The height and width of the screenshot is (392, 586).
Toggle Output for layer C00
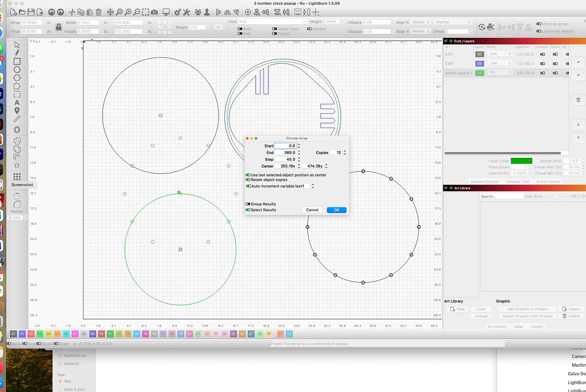[x=543, y=54]
